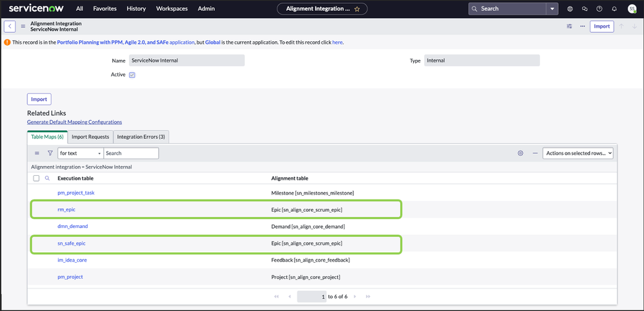Click the Type field

(482, 61)
